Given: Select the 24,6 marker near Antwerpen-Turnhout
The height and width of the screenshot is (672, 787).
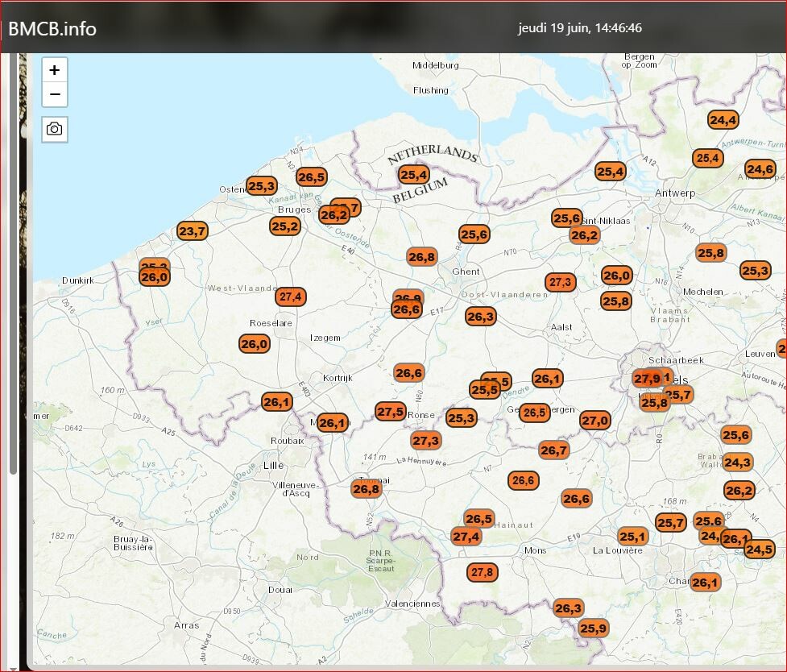Looking at the screenshot, I should tap(760, 169).
